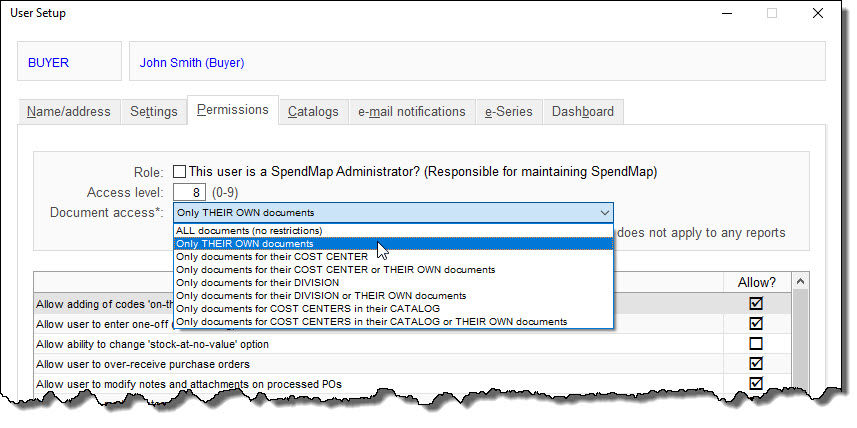857x428 pixels.
Task: Uncheck 'Allow adding of codes on-the-fly' checkbox
Action: point(755,303)
